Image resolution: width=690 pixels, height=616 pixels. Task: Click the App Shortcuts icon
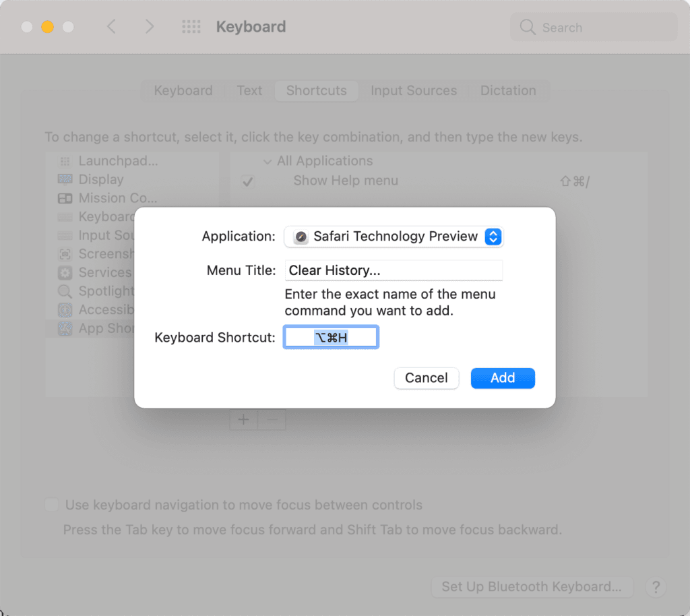[65, 329]
